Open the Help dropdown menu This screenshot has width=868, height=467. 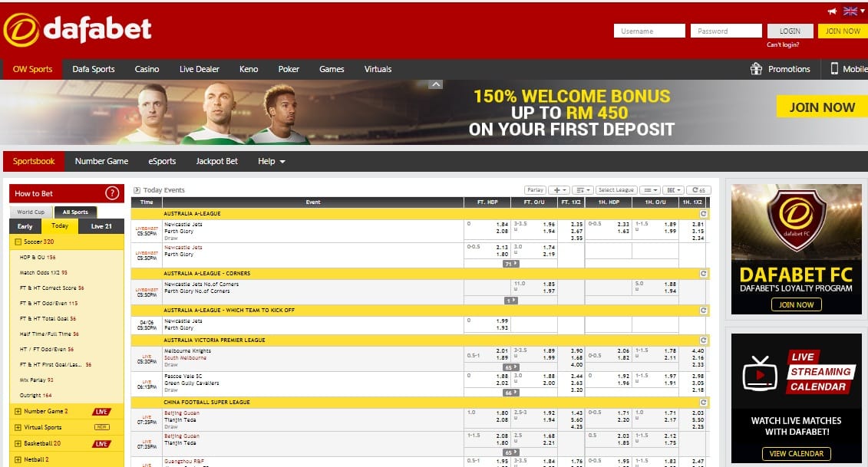[272, 162]
